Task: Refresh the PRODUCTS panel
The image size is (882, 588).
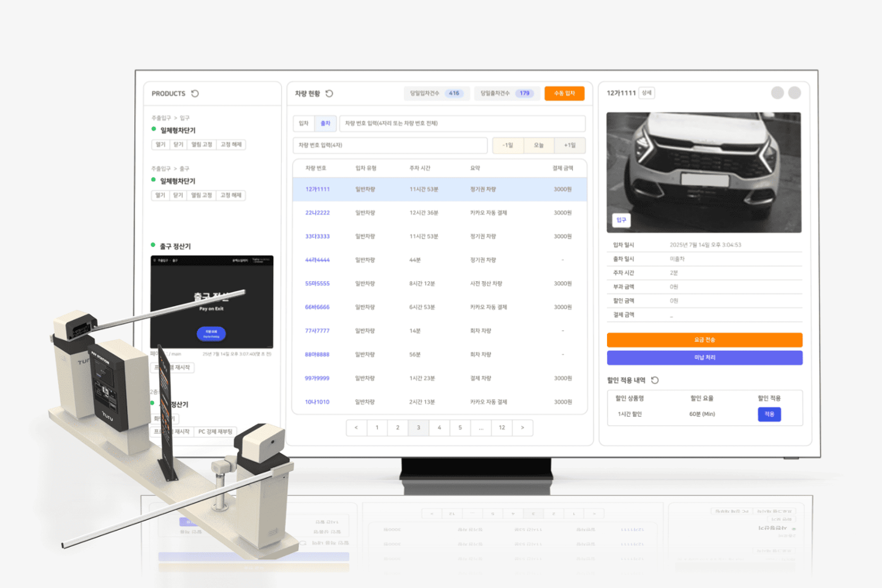Action: coord(195,94)
